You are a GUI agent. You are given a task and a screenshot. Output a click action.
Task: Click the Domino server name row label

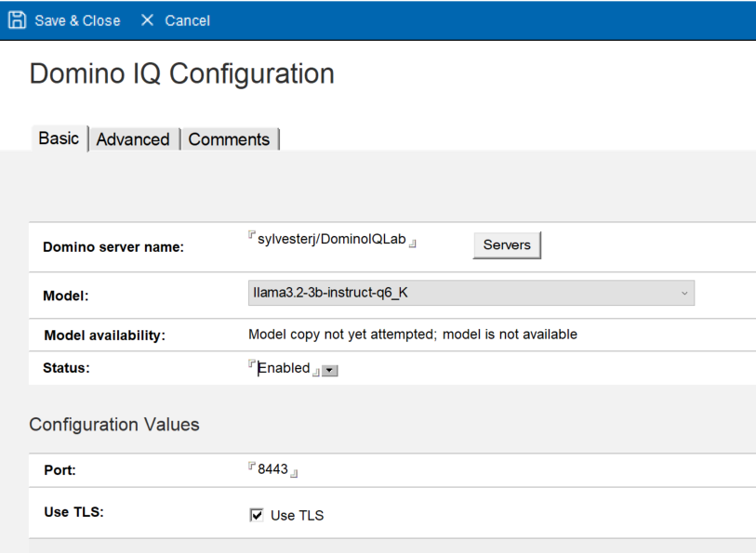pyautogui.click(x=113, y=247)
